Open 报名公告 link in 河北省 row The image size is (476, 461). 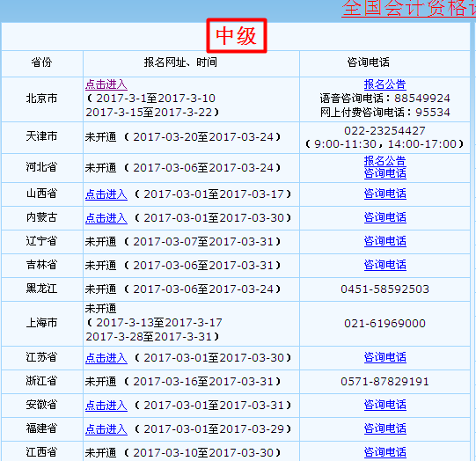[x=384, y=161]
